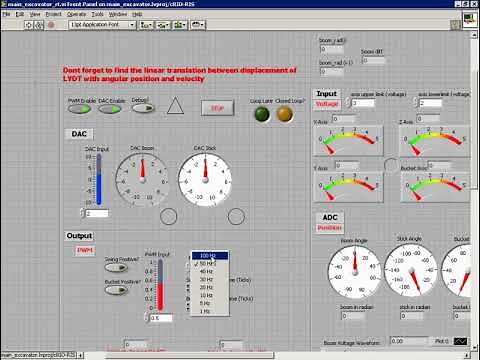Click the boom in radian field
The image size is (480, 360).
(x=353, y=316)
